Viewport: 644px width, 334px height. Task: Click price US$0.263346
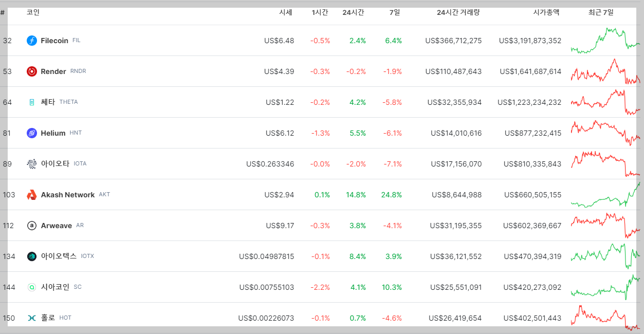pos(270,164)
